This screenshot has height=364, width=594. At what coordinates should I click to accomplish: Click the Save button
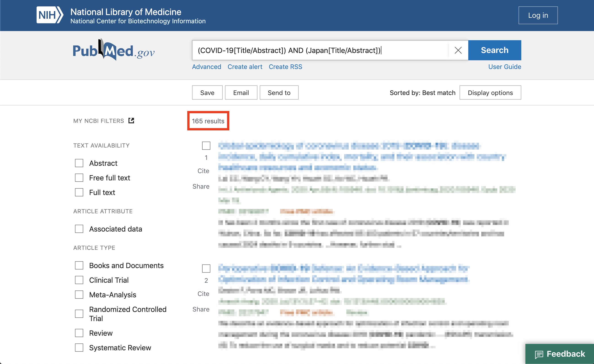point(207,93)
